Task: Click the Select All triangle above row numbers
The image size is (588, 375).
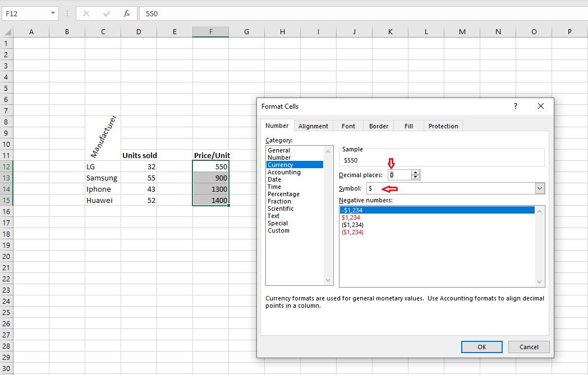Action: point(7,31)
